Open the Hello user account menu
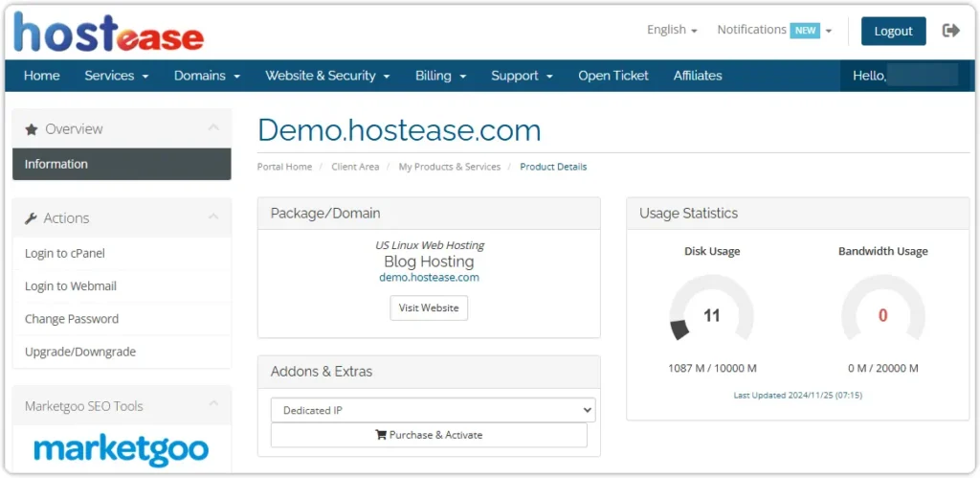980x478 pixels. pyautogui.click(x=907, y=76)
